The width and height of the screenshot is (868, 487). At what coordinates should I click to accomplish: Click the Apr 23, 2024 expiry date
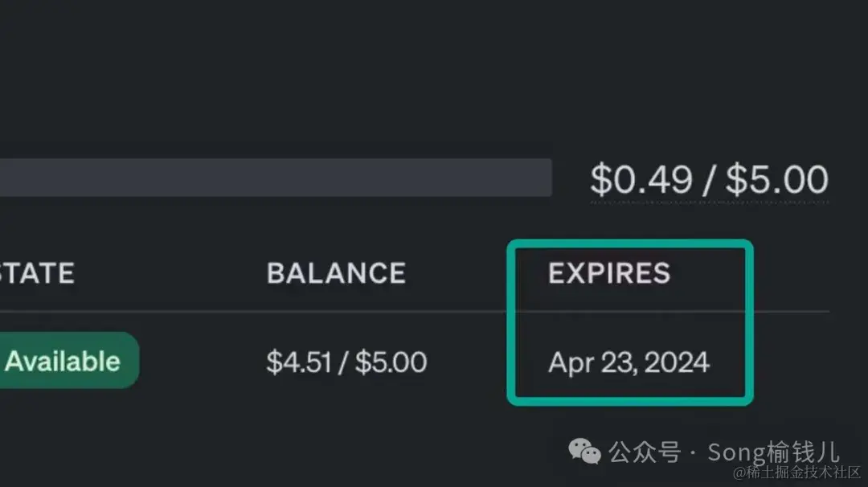tap(628, 362)
